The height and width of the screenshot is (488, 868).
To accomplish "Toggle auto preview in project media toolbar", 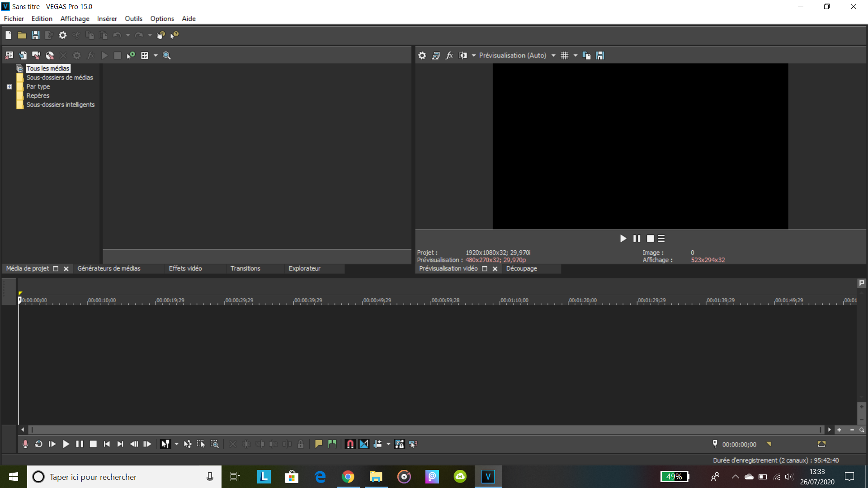I will point(131,56).
